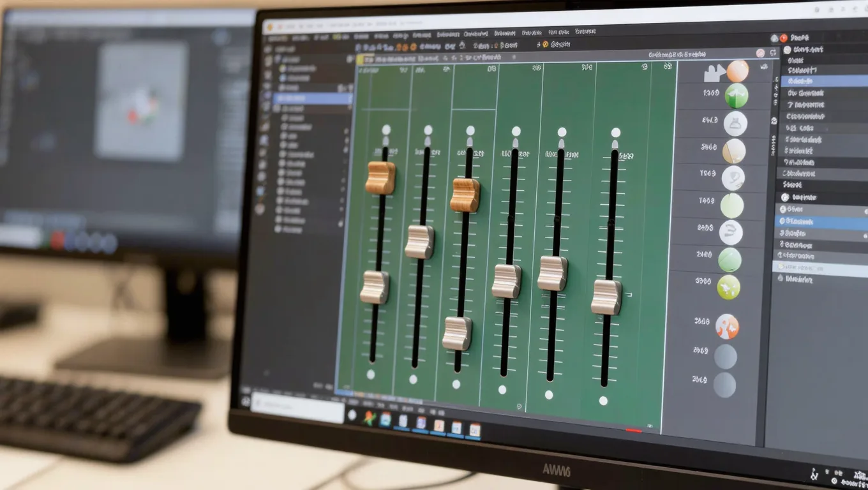Viewport: 868px width, 490px height.
Task: Select the pale green round icon, sixth in column
Action: 732,205
